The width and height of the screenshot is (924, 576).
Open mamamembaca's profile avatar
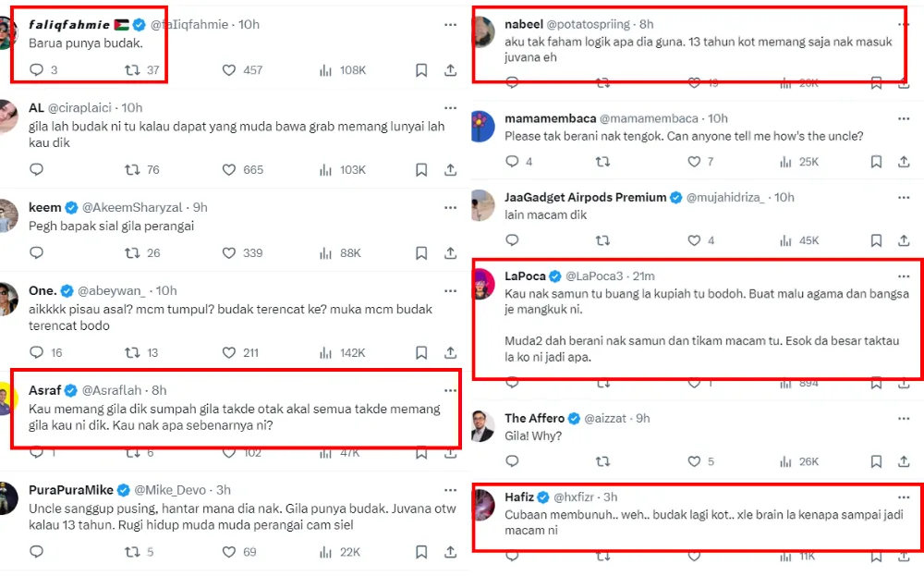pos(481,126)
